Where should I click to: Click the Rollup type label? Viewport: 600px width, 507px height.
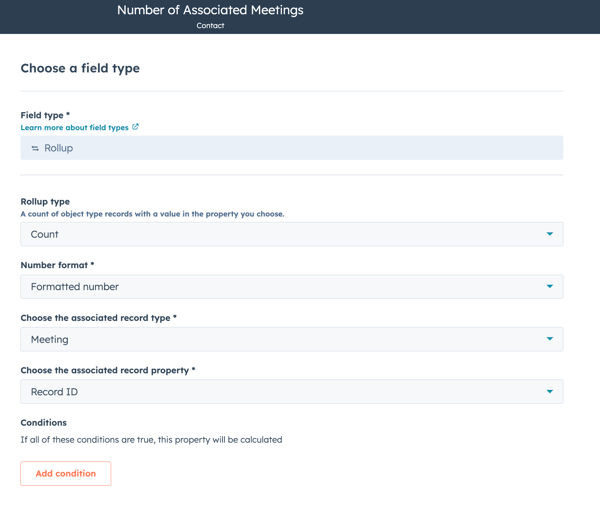tap(45, 201)
